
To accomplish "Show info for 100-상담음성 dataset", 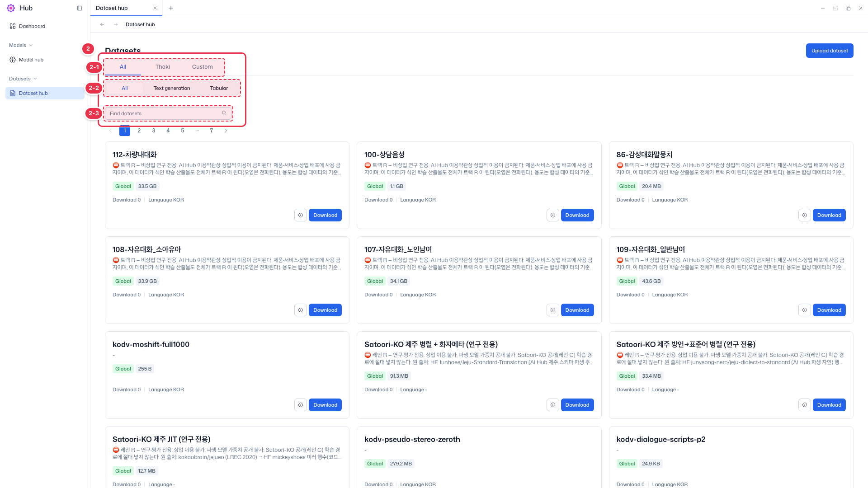I will (553, 215).
